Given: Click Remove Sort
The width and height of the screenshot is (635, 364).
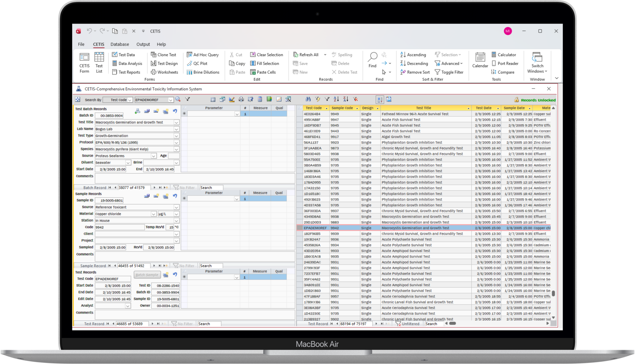Looking at the screenshot, I should tap(415, 72).
